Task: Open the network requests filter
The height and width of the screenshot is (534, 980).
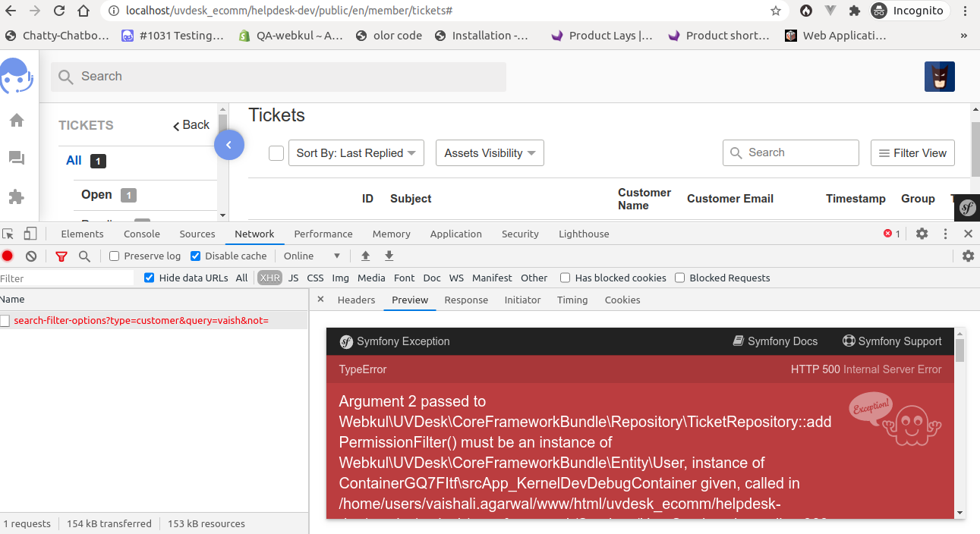Action: 61,256
